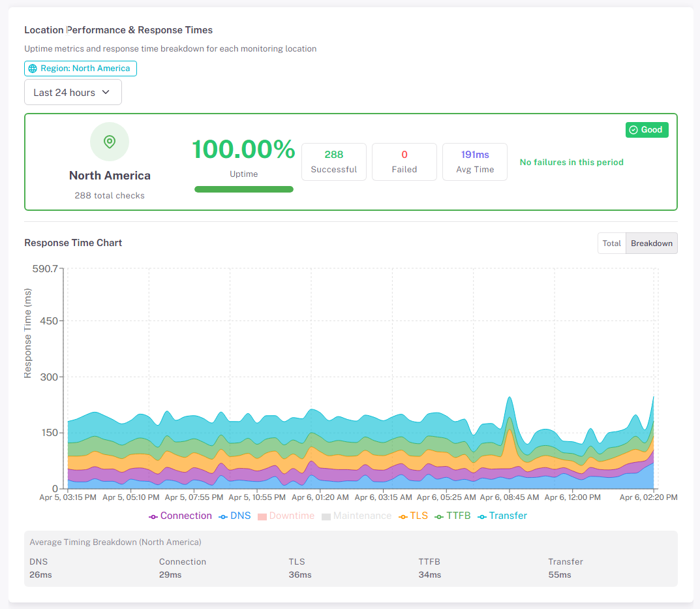Click the green uptime progress bar
Screen dimensions: 700x609
(244, 189)
